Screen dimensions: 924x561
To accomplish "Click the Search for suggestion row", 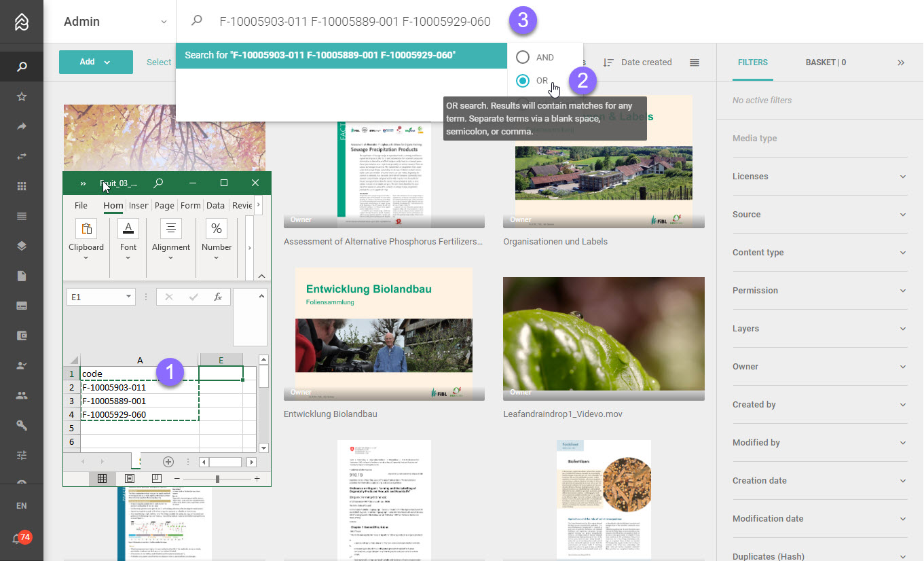I will coord(341,55).
